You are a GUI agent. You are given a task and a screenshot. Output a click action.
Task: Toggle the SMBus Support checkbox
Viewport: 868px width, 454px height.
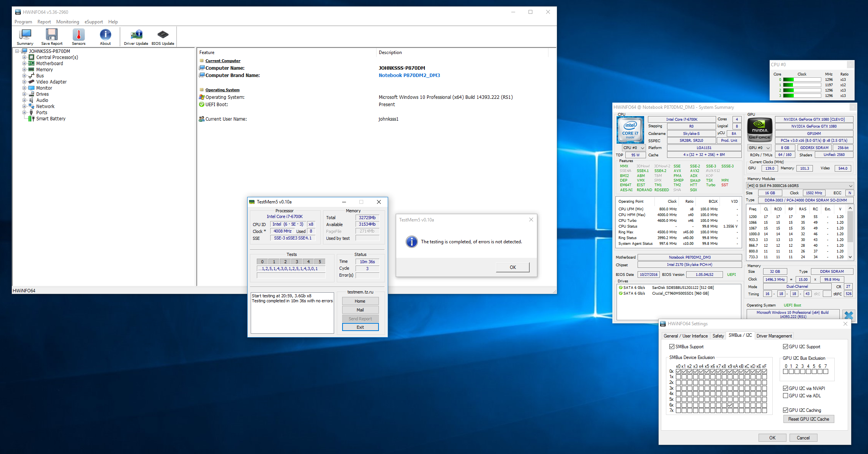(x=672, y=346)
